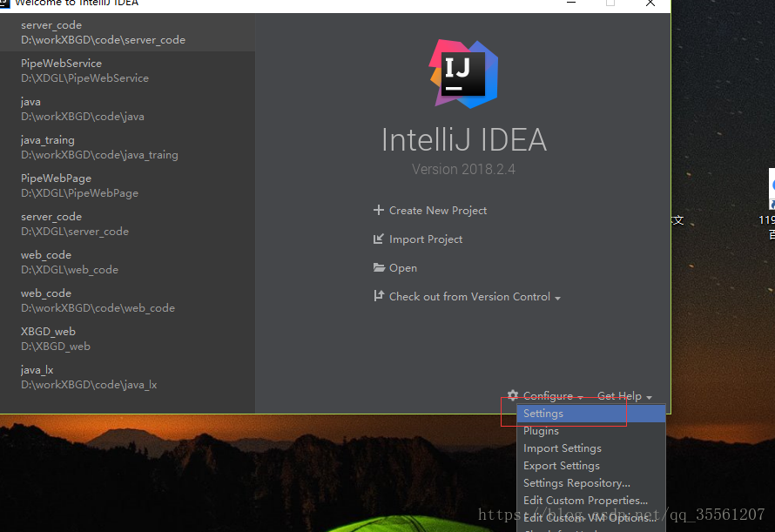Open the Configure dropdown

tap(546, 396)
